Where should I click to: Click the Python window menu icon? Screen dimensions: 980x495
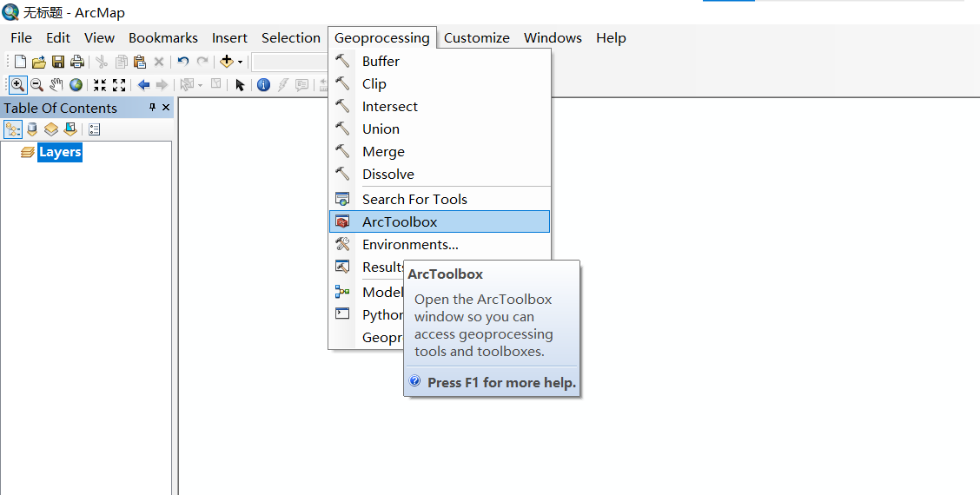342,313
